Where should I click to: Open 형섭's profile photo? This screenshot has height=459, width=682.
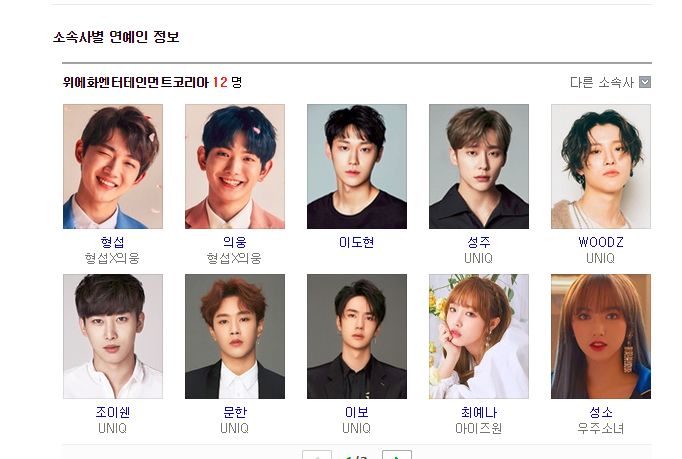tap(113, 166)
